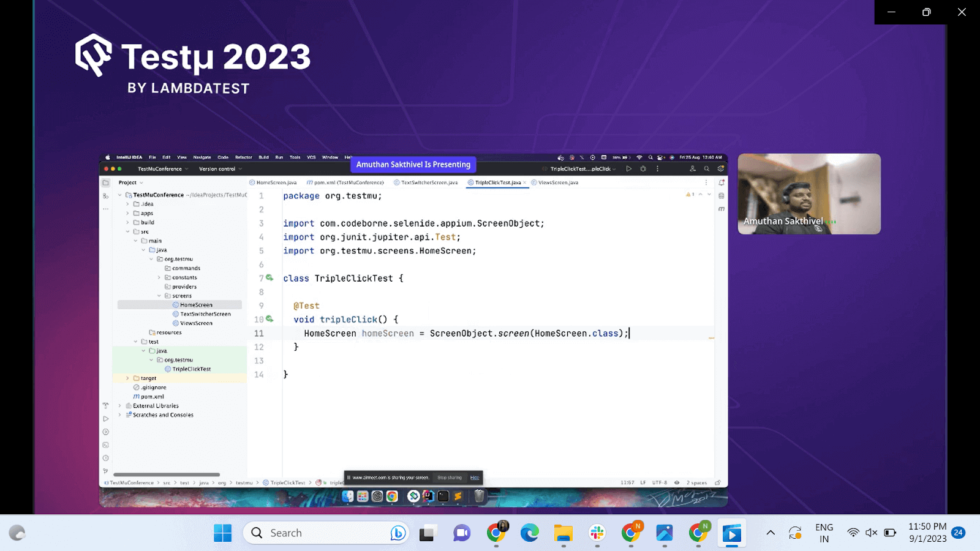The image size is (980, 551).
Task: Expand the constants package in the Project tree
Action: pyautogui.click(x=159, y=277)
